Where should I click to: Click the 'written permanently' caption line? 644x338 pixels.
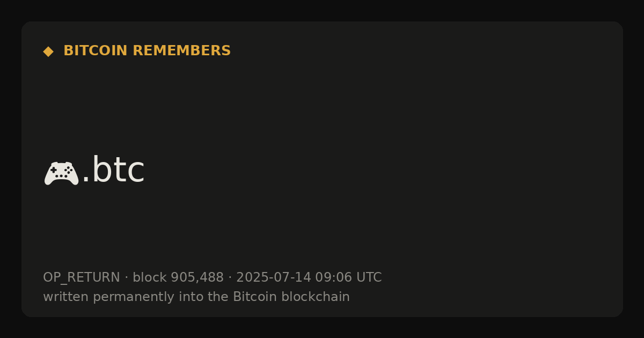click(196, 297)
